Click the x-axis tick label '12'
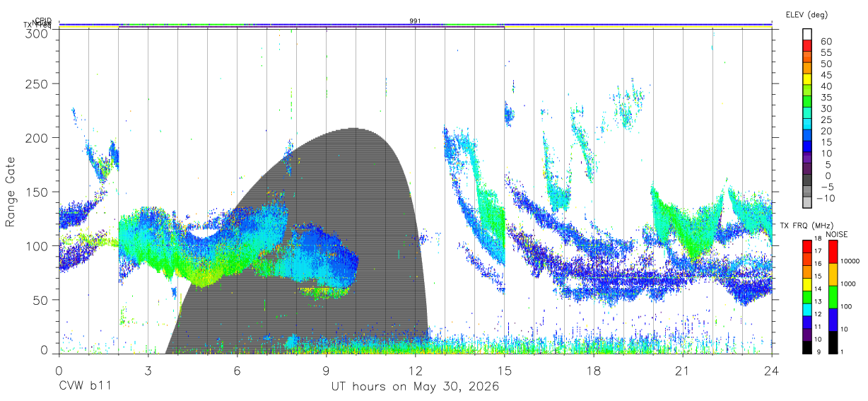The width and height of the screenshot is (868, 401). click(x=416, y=370)
